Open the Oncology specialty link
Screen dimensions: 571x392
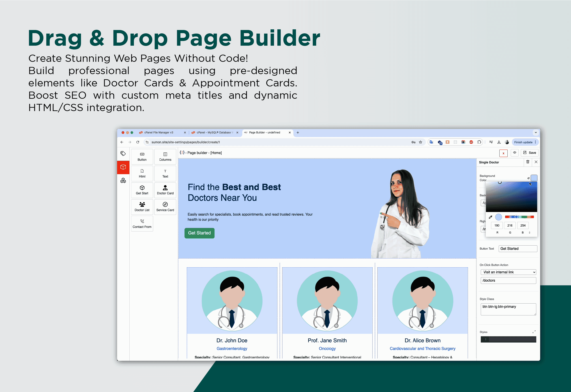pyautogui.click(x=327, y=348)
